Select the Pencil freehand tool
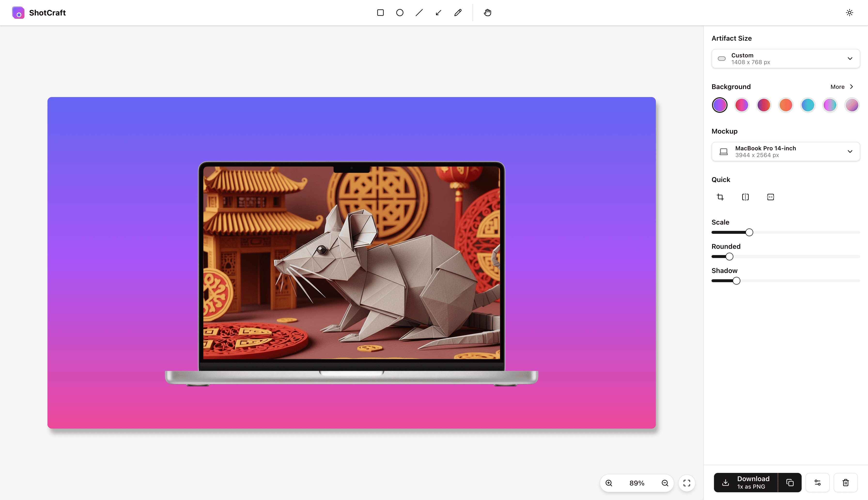The image size is (868, 500). point(458,13)
